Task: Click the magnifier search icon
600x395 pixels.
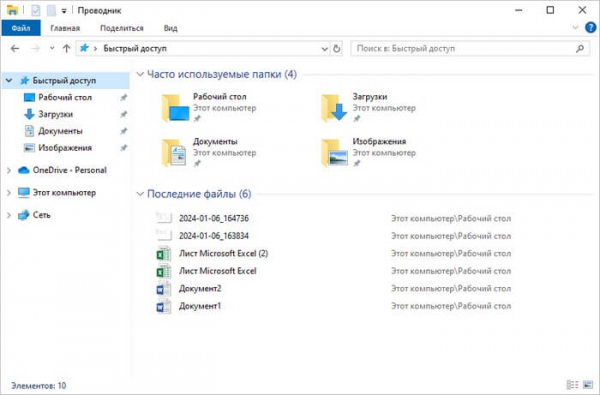Action: (x=580, y=49)
